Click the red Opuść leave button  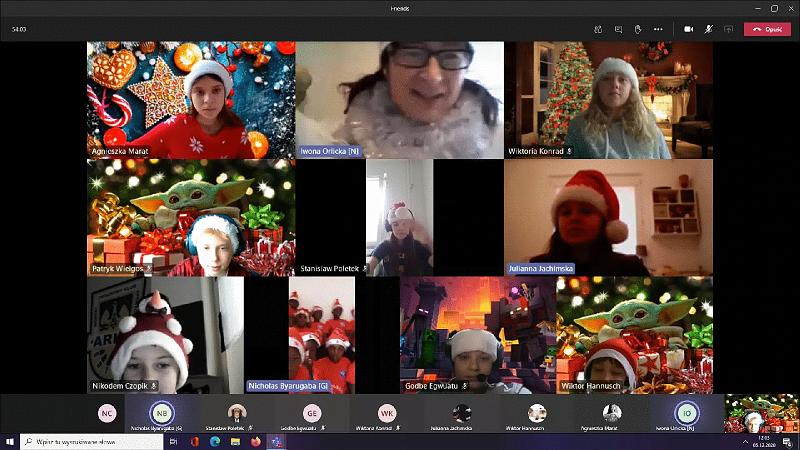[x=767, y=29]
